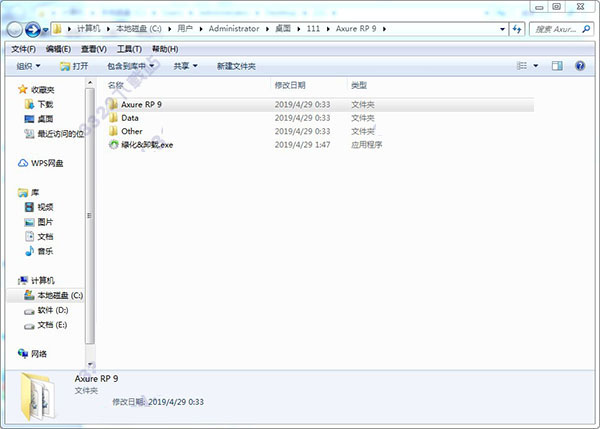The height and width of the screenshot is (429, 600).
Task: Open recent pages dropdown beside navigation arrows
Action: (x=46, y=30)
